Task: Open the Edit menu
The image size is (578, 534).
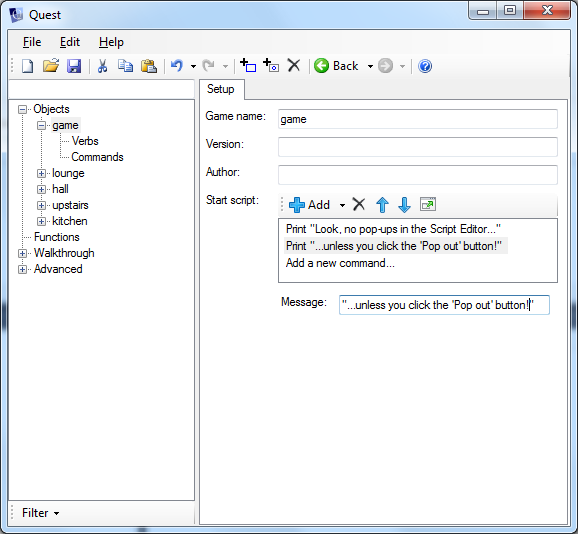Action: (70, 42)
